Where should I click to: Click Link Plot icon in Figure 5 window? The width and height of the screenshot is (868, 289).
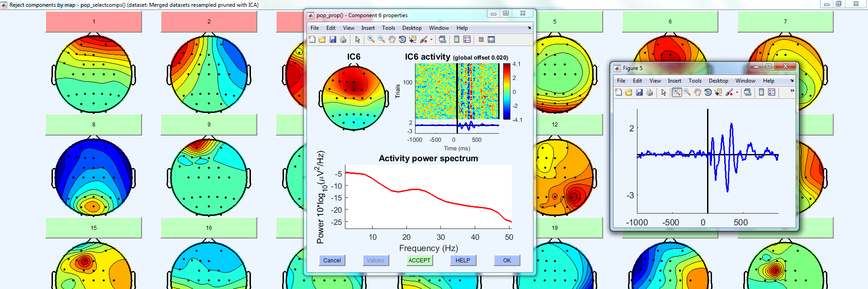click(x=748, y=92)
